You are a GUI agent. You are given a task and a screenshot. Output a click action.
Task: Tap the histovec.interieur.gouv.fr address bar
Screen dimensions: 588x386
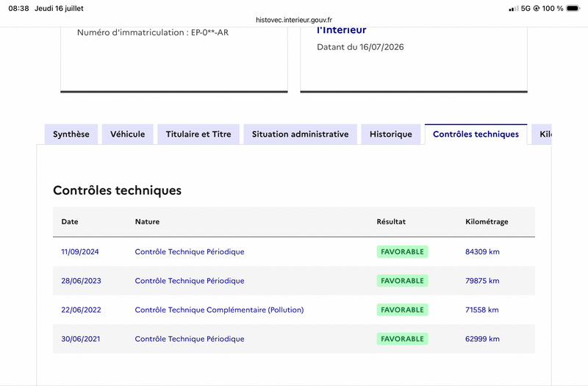294,20
